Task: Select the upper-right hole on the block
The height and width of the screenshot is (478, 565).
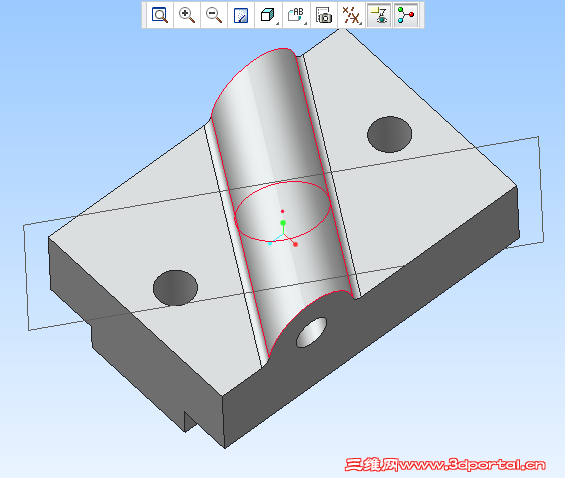Action: [x=390, y=134]
